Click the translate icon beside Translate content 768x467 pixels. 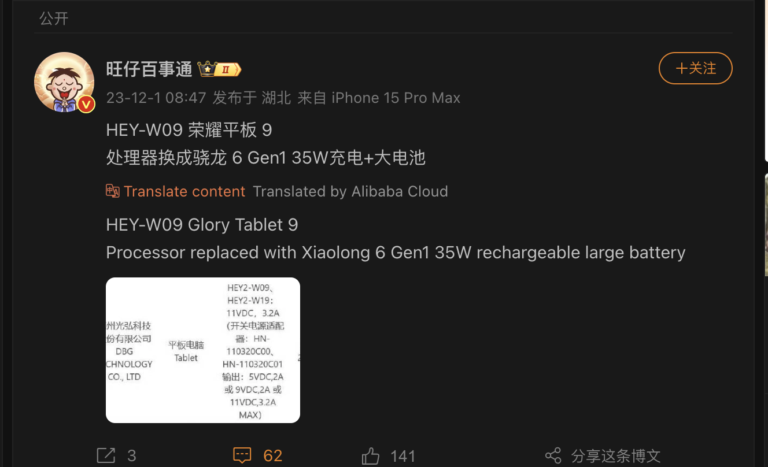113,191
